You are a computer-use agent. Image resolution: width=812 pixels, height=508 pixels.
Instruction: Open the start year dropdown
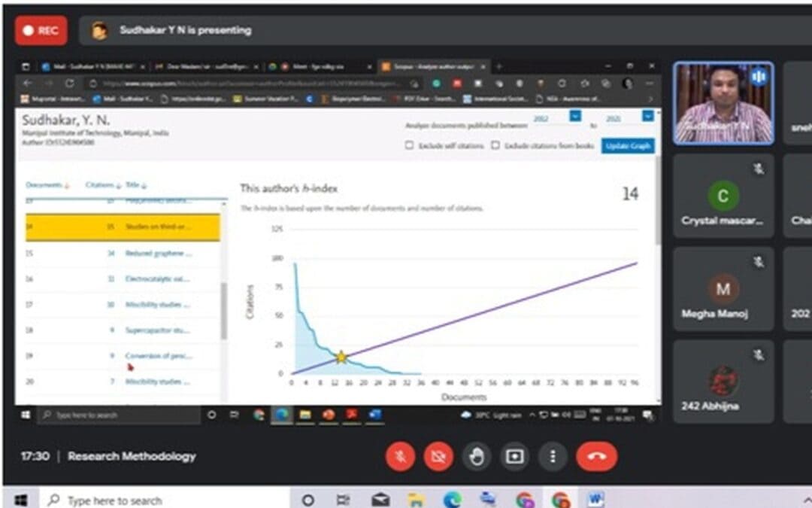[x=575, y=116]
